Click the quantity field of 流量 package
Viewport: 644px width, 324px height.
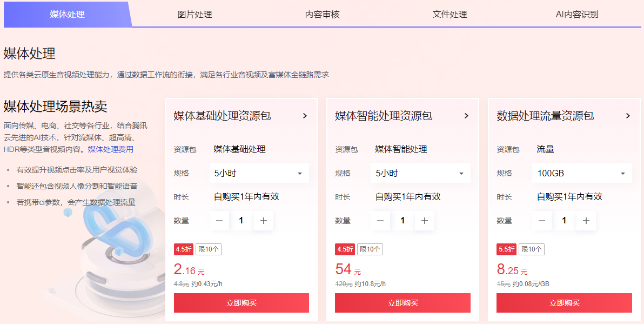click(565, 221)
